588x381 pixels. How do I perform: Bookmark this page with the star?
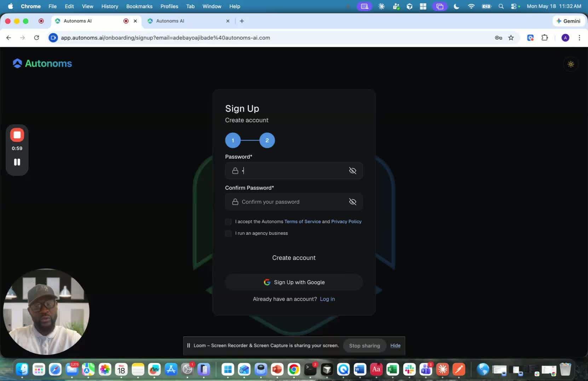511,38
